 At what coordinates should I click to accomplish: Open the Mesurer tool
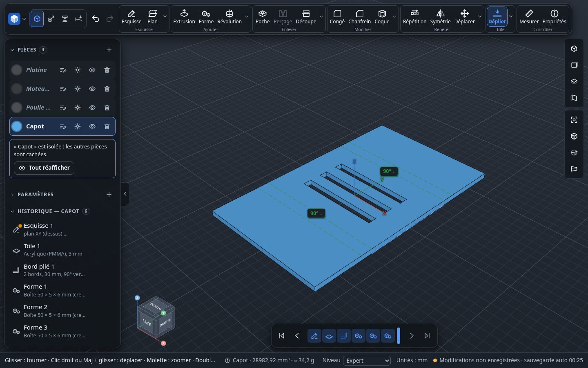tap(529, 17)
